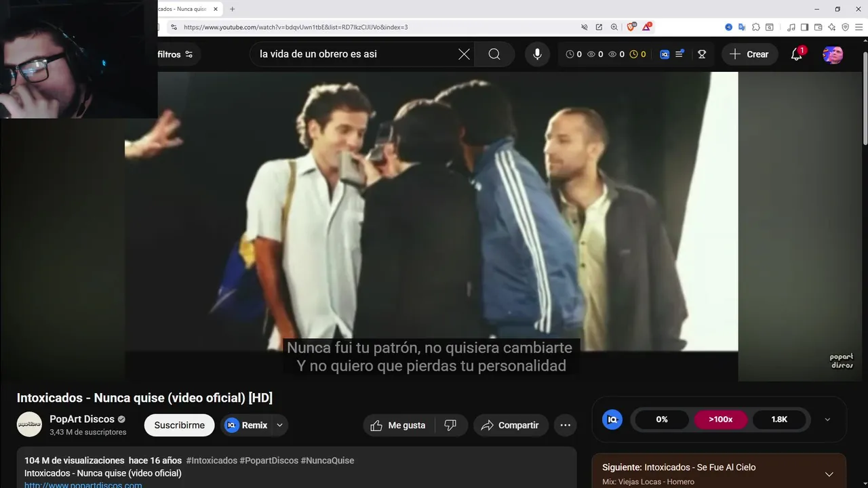Open the browser hamburger menu
The height and width of the screenshot is (488, 868).
[859, 27]
